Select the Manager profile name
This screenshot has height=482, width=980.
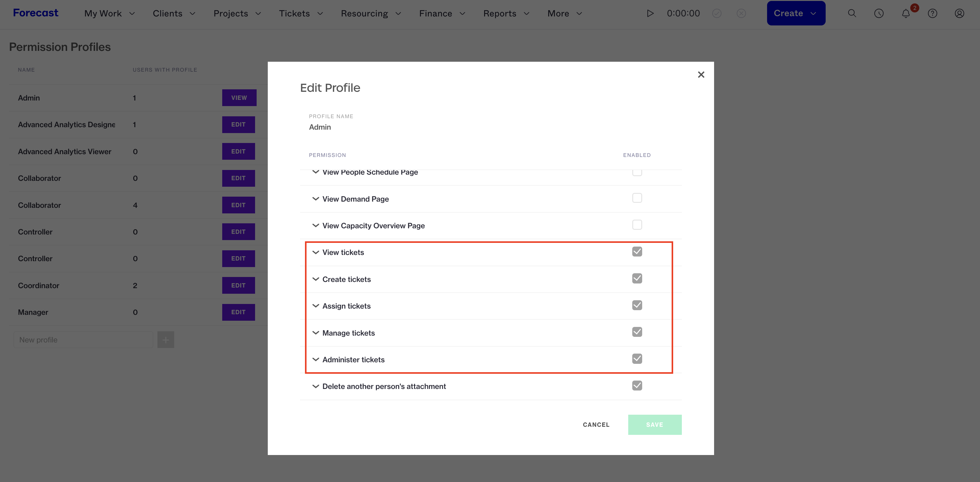coord(33,312)
